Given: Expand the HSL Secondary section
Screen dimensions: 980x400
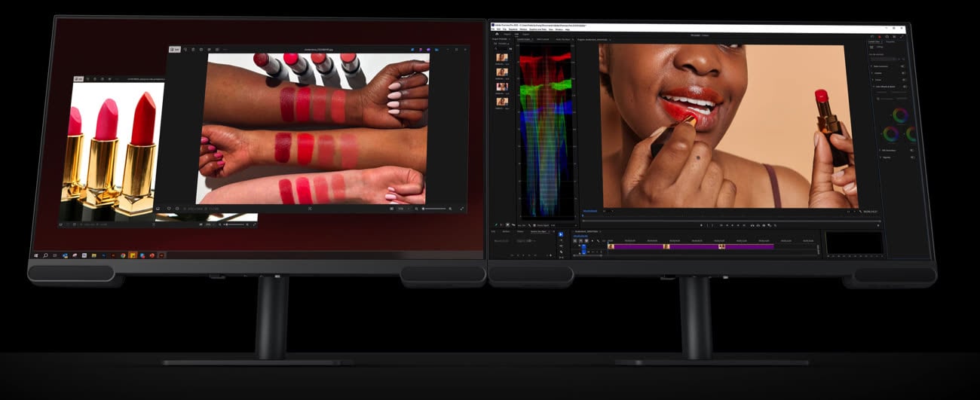Looking at the screenshot, I should pos(880,150).
